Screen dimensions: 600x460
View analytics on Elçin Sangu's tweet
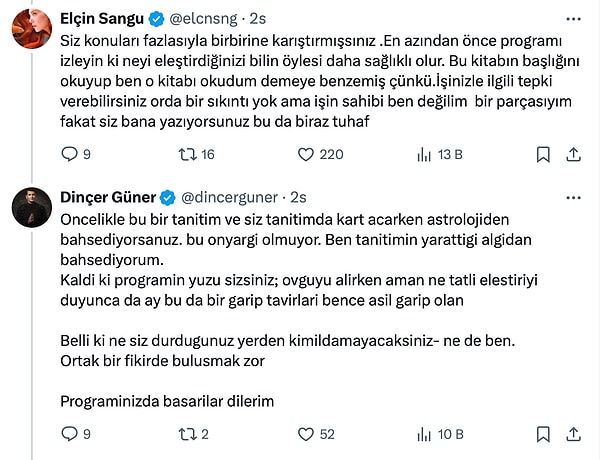[423, 154]
